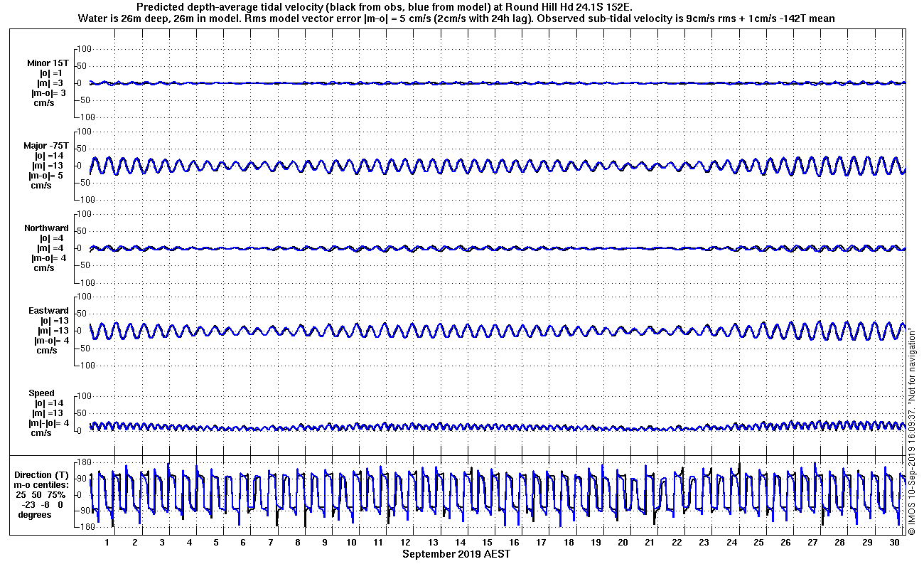The height and width of the screenshot is (569, 924).
Task: Click the -180 label on Direction axis
Action: point(84,527)
